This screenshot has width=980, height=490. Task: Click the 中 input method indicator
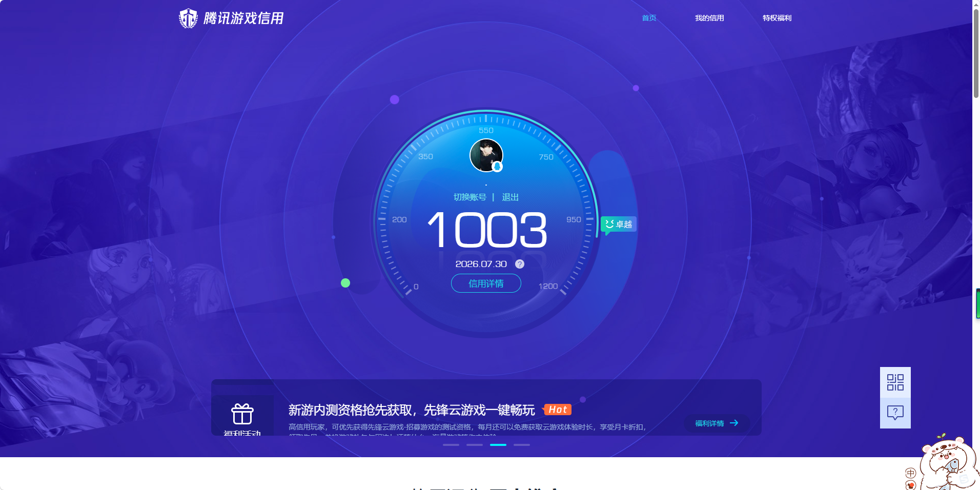(x=910, y=473)
